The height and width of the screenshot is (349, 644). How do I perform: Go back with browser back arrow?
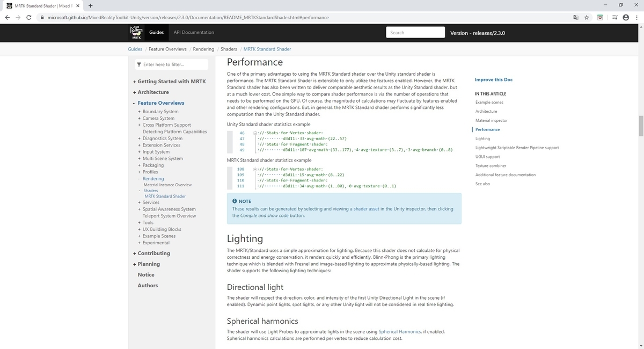[x=7, y=17]
